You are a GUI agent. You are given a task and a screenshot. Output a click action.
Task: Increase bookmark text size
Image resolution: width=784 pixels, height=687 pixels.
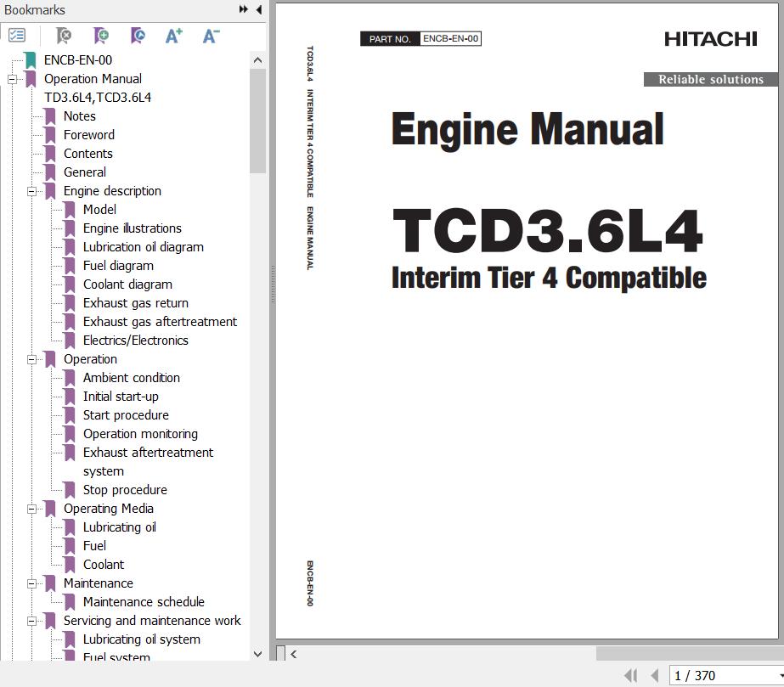[173, 36]
